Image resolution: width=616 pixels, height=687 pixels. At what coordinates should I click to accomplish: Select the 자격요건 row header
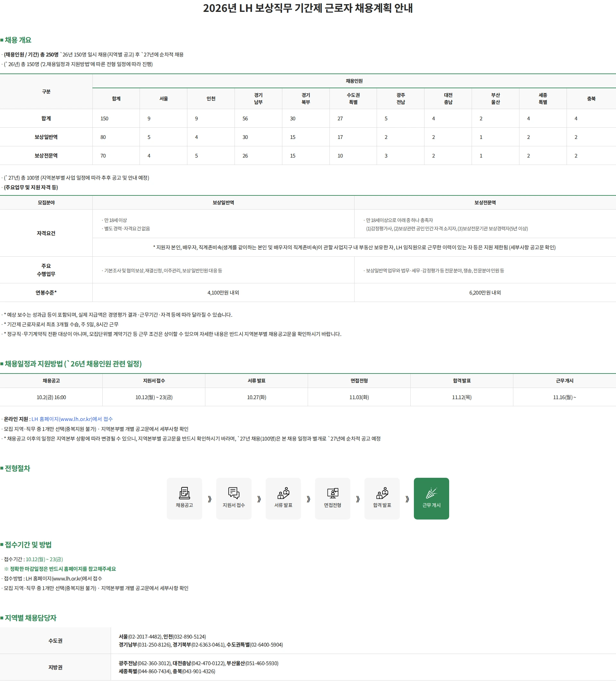pos(46,233)
